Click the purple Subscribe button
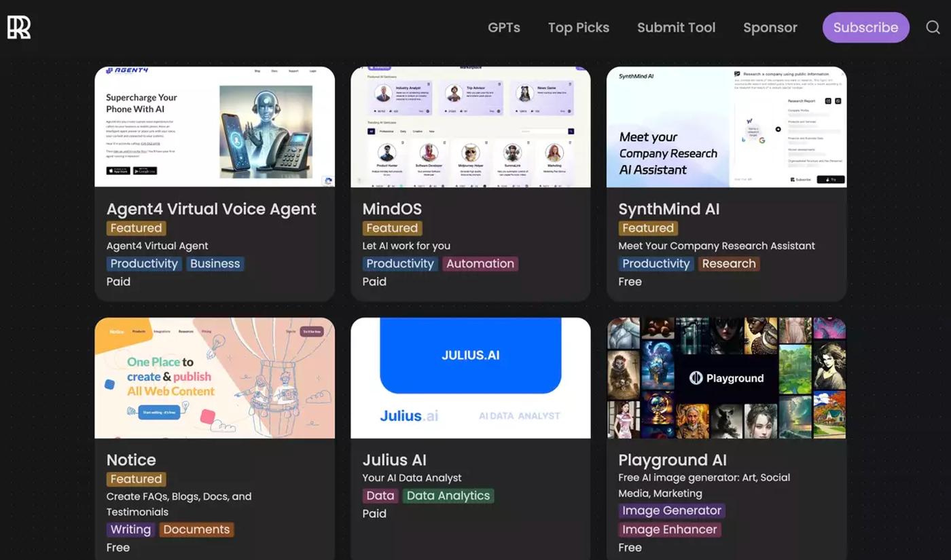 [x=866, y=27]
